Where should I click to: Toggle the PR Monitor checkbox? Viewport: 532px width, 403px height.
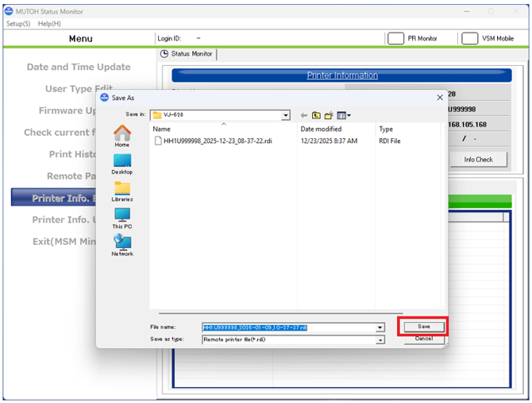click(x=396, y=38)
